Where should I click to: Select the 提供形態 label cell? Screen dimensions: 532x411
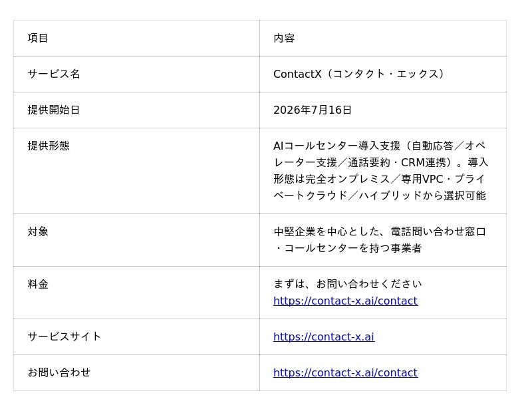pyautogui.click(x=136, y=171)
